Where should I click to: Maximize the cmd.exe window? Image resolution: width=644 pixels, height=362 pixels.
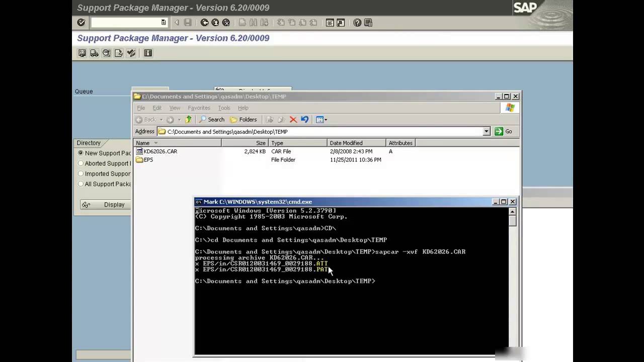click(x=504, y=202)
